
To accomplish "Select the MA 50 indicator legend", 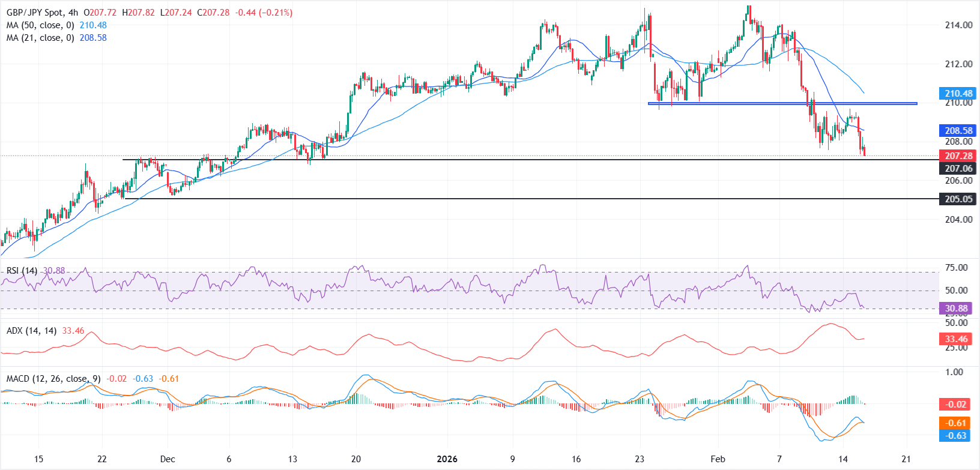I will [40, 25].
